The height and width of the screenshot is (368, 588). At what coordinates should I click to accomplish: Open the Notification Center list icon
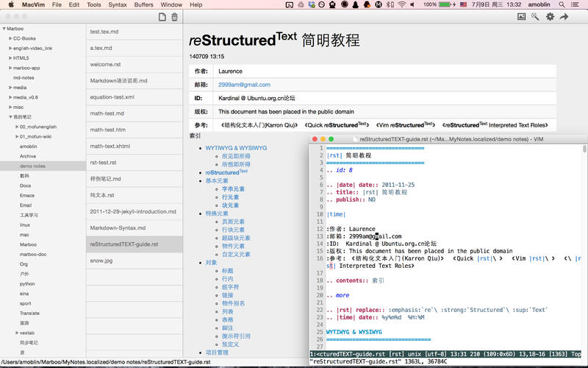[575, 4]
